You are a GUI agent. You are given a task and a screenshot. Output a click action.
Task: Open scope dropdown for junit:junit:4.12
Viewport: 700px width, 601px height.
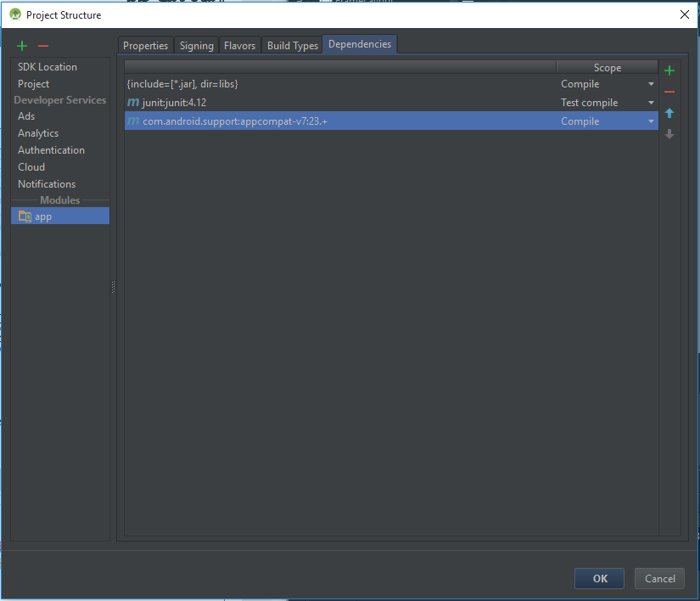click(651, 103)
